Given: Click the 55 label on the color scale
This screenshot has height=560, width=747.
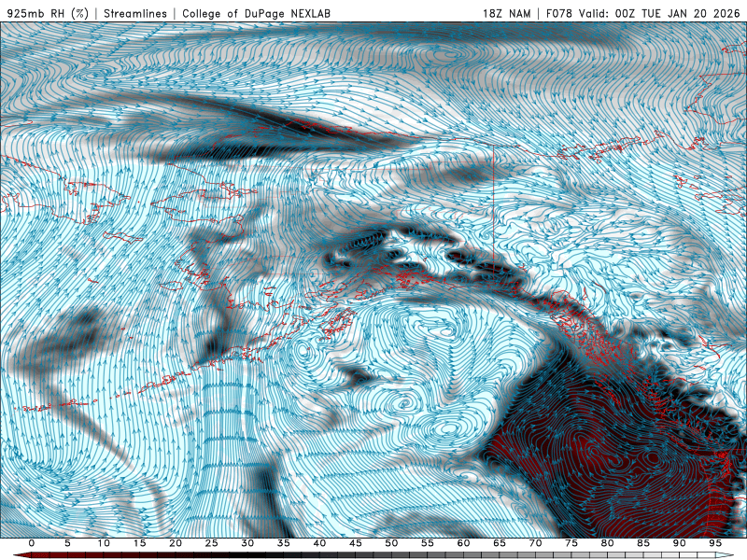Looking at the screenshot, I should tap(428, 543).
